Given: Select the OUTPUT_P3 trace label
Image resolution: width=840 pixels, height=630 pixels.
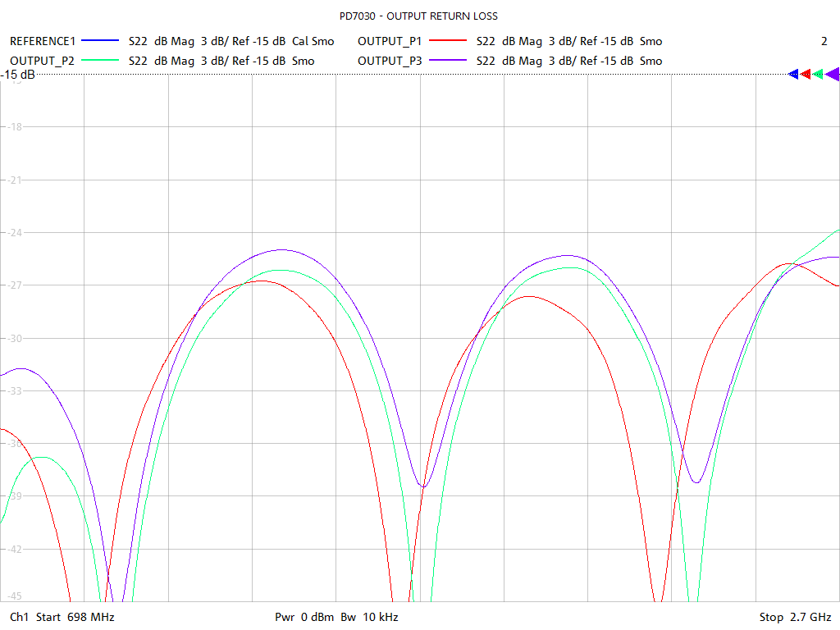Looking at the screenshot, I should (x=390, y=61).
